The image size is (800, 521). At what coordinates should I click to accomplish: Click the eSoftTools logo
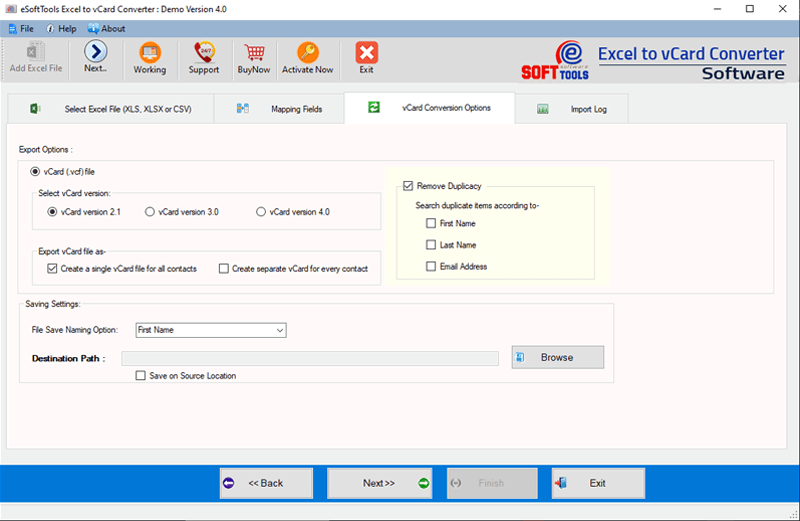pos(555,60)
